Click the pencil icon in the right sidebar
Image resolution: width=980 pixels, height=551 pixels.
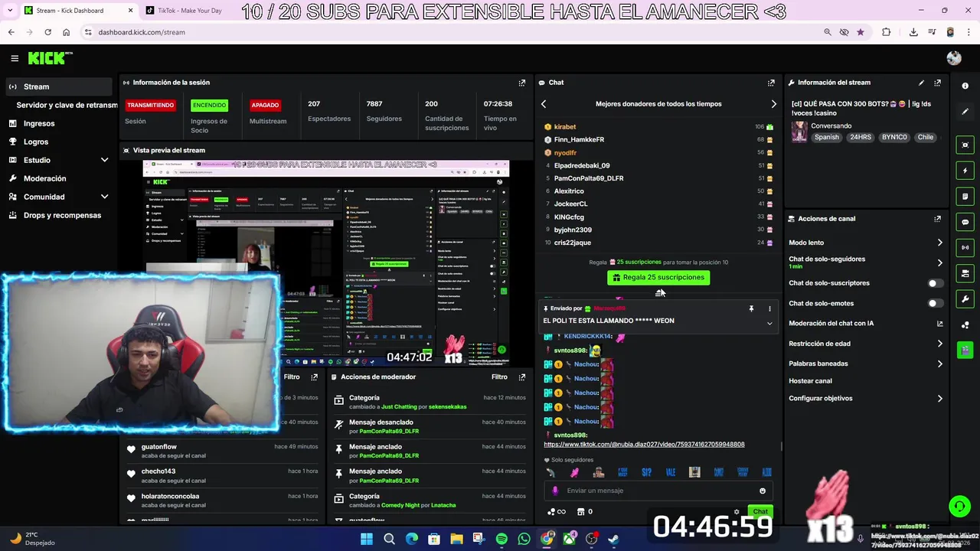pos(965,112)
